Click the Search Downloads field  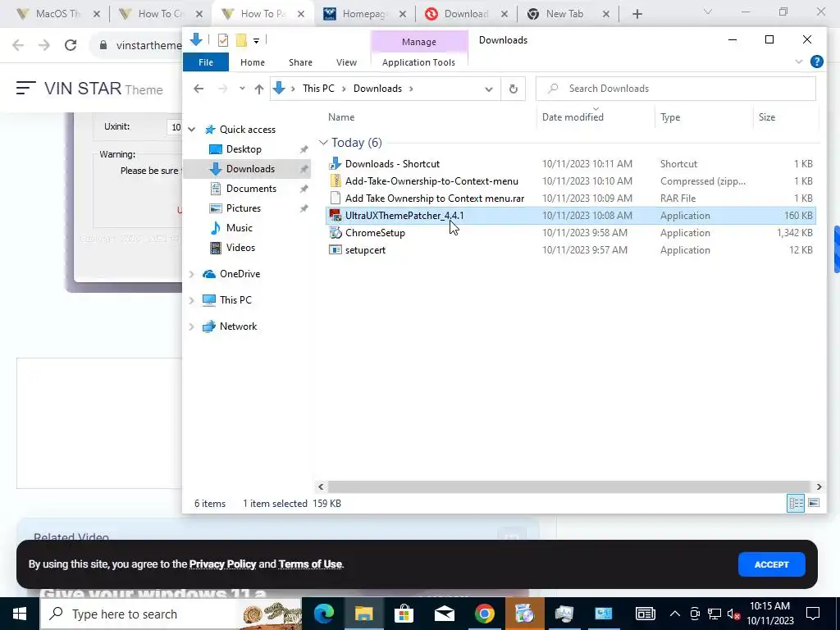pos(676,89)
